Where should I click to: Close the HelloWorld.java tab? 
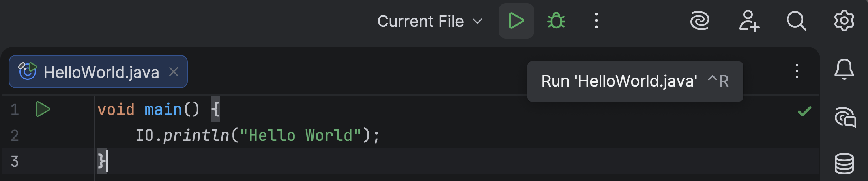click(174, 72)
